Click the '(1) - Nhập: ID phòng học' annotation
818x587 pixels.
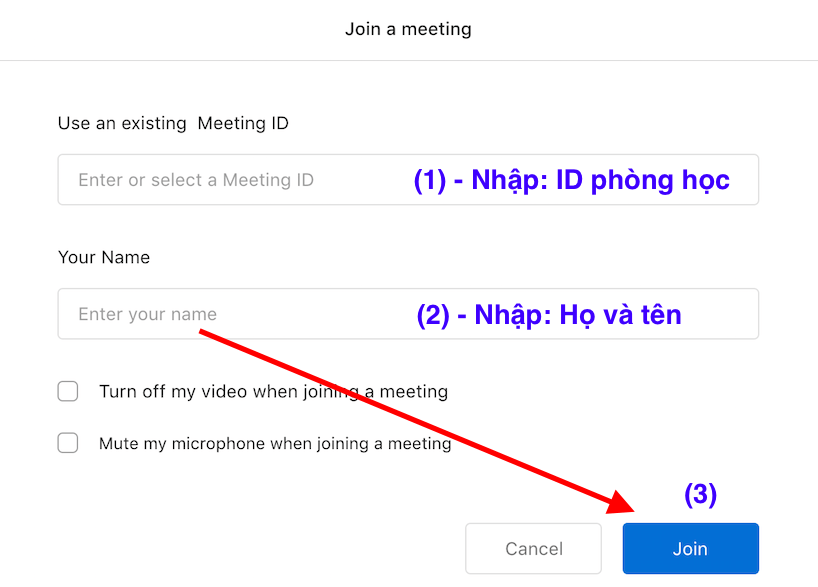tap(571, 180)
